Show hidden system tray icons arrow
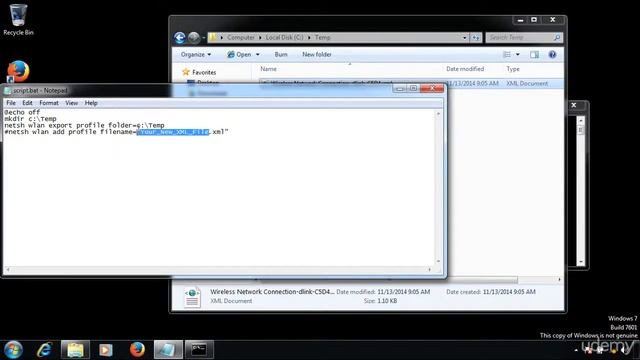This screenshot has width=640, height=360. (x=576, y=350)
